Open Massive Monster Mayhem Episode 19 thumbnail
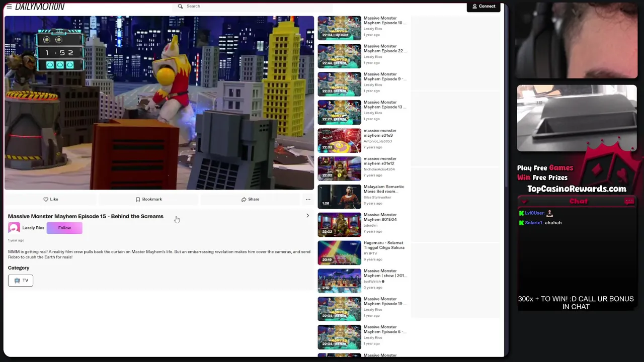Viewport: 644px width, 362px height. coord(339,309)
